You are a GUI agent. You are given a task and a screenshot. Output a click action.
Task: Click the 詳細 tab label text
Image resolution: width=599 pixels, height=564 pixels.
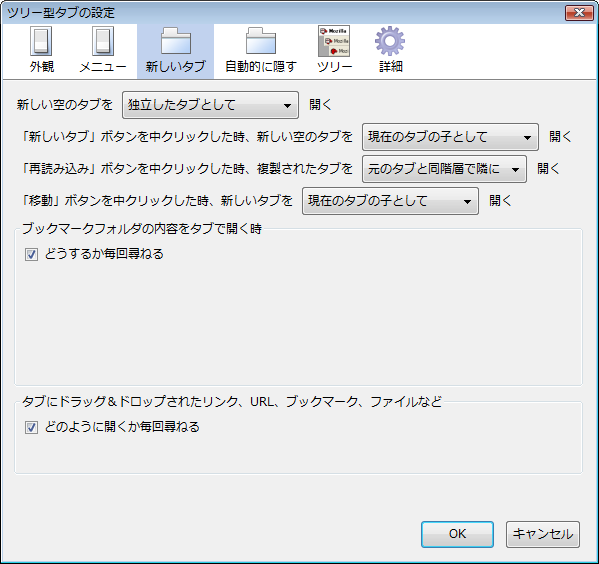point(390,66)
